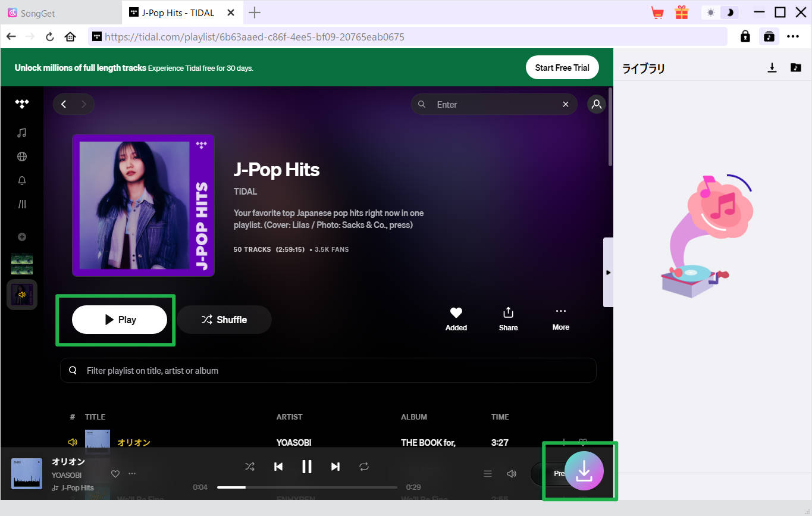Open the three-dot browser menu

pyautogui.click(x=793, y=37)
